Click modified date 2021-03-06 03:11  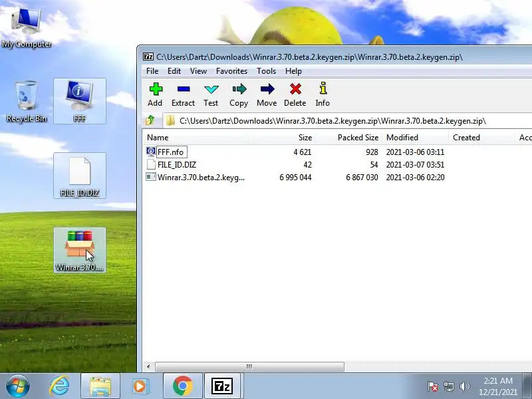pyautogui.click(x=415, y=152)
